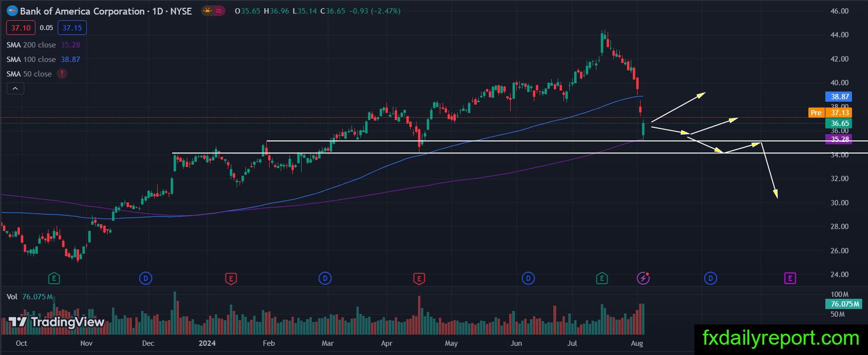Viewport: 868px width, 355px height.
Task: Open the blue dividend marker in early June
Action: [528, 278]
